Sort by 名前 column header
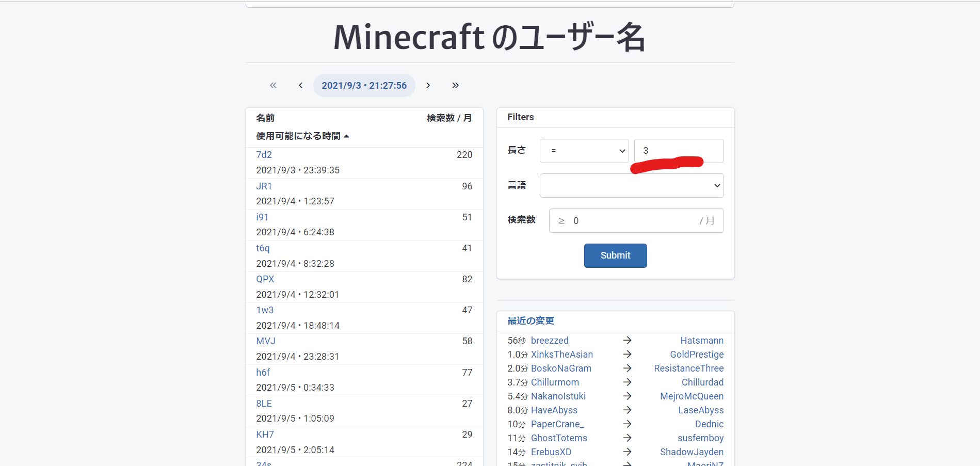Image resolution: width=980 pixels, height=466 pixels. click(x=266, y=118)
